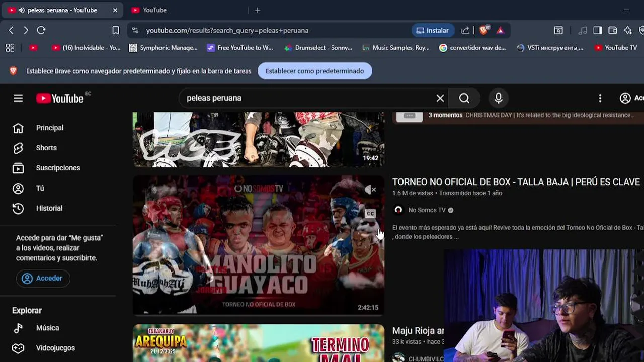The image size is (644, 362).
Task: Open the Arequipa Termino Mal thumbnail
Action: coord(259,343)
